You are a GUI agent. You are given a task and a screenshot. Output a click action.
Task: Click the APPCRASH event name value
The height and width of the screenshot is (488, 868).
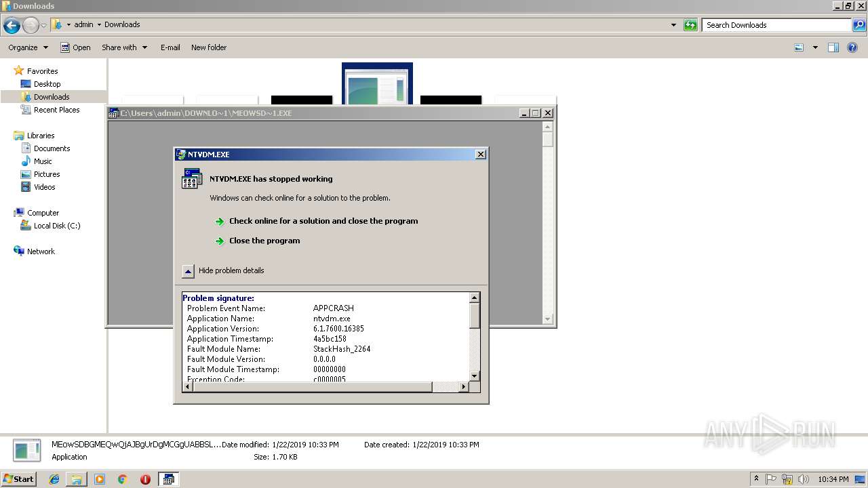(x=334, y=308)
